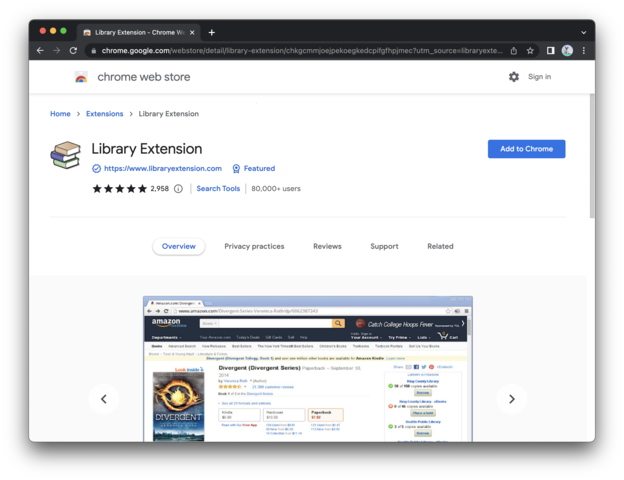Reload the page with the refresh icon

[x=73, y=51]
